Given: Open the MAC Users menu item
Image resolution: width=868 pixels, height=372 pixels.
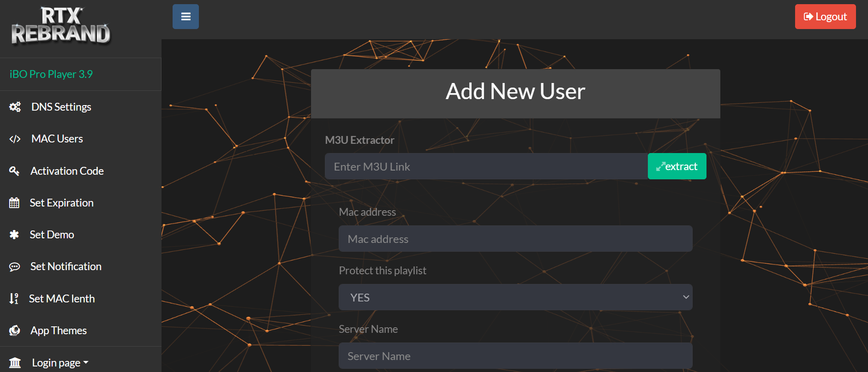Looking at the screenshot, I should pyautogui.click(x=57, y=139).
